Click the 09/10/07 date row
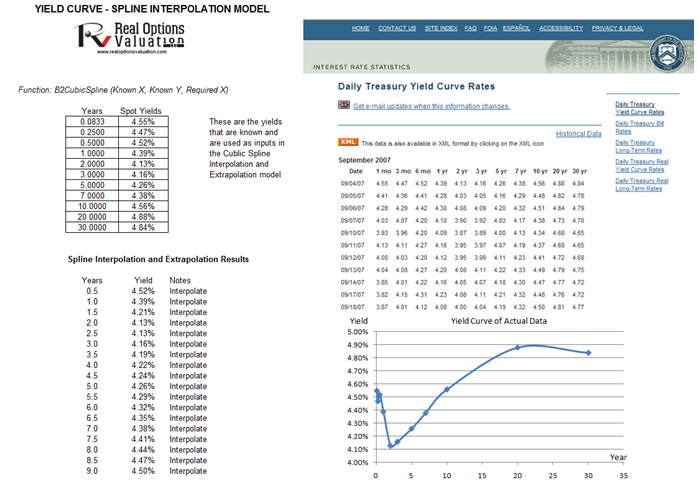Image resolution: width=699 pixels, height=480 pixels. [462, 233]
